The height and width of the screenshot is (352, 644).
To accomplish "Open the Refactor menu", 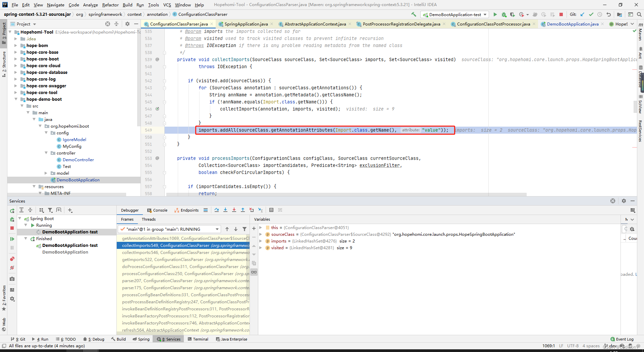I will (110, 5).
